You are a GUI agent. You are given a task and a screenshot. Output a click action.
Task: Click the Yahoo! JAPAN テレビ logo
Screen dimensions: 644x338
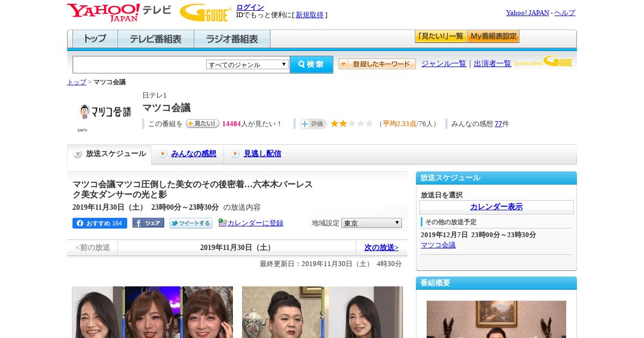point(119,12)
